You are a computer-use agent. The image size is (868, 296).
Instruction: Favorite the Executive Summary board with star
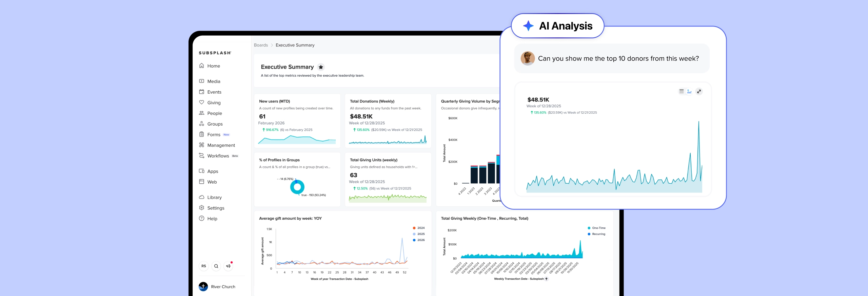(321, 67)
